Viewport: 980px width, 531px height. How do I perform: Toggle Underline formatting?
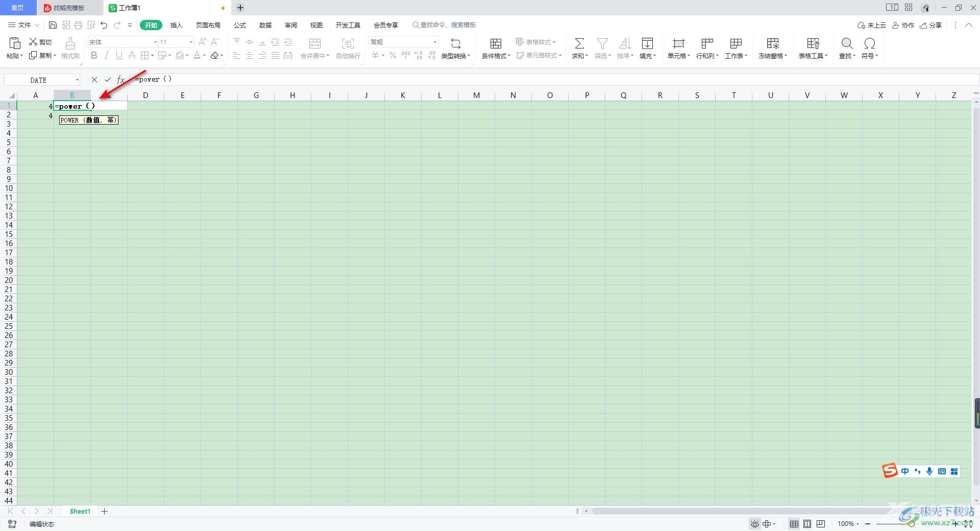click(119, 55)
